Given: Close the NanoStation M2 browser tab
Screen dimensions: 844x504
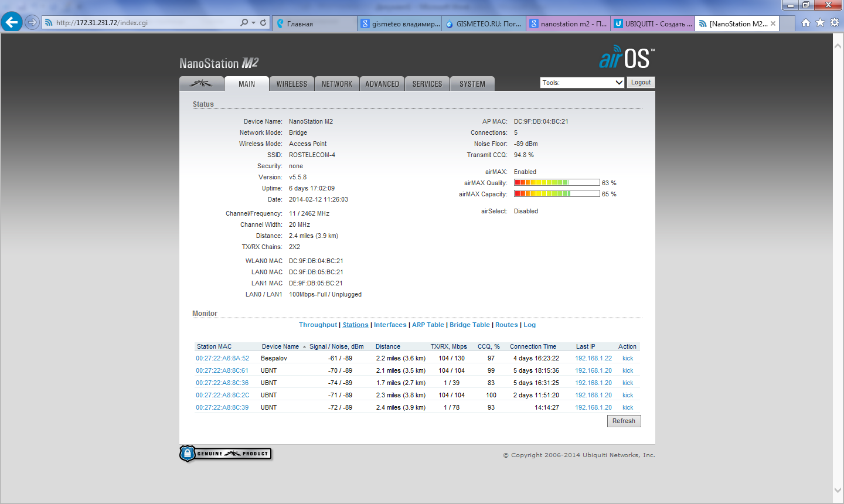Looking at the screenshot, I should point(773,23).
